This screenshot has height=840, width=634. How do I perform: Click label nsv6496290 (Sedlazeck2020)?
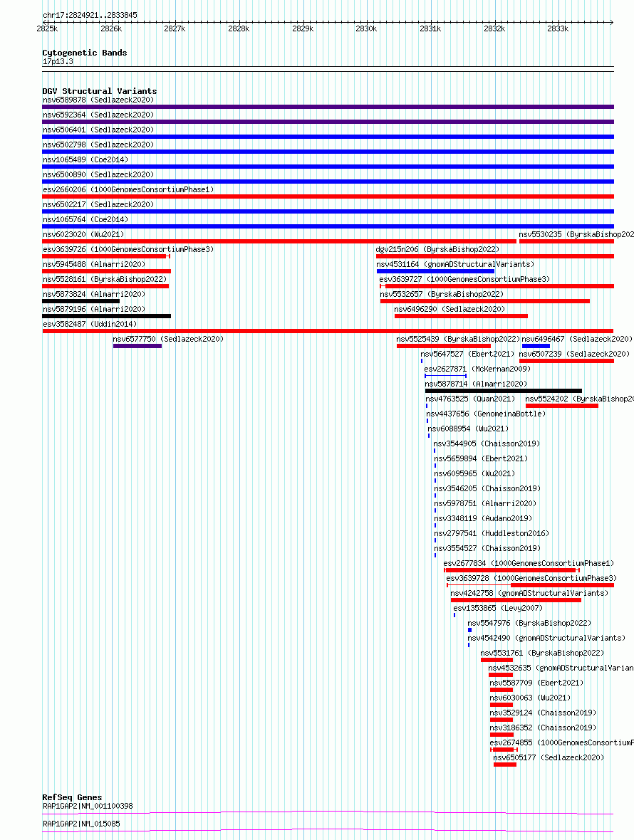[x=449, y=310]
